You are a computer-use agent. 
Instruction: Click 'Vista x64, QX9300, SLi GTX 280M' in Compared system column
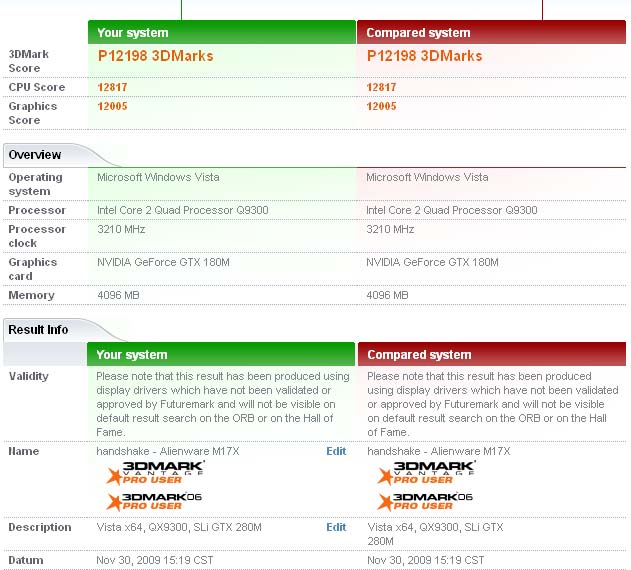click(435, 534)
